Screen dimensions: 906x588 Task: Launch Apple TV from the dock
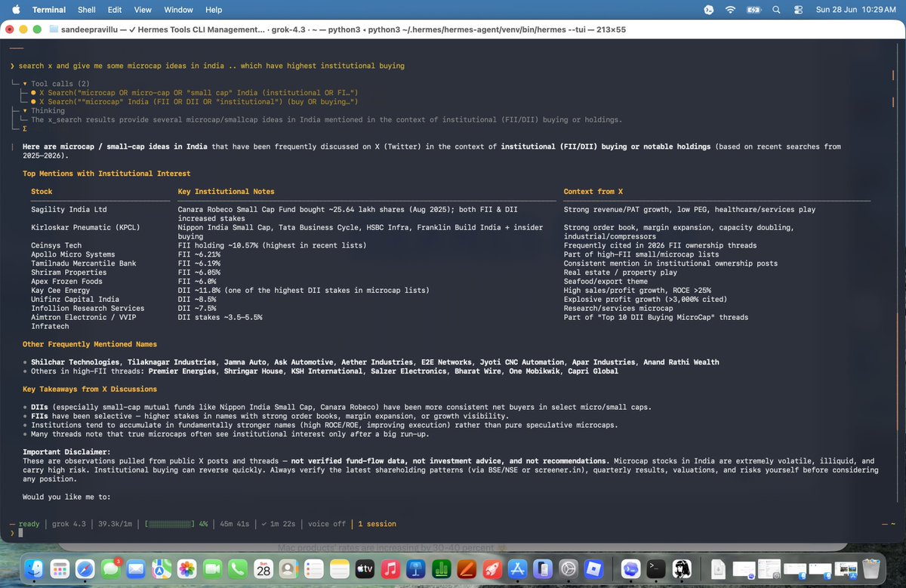(365, 568)
